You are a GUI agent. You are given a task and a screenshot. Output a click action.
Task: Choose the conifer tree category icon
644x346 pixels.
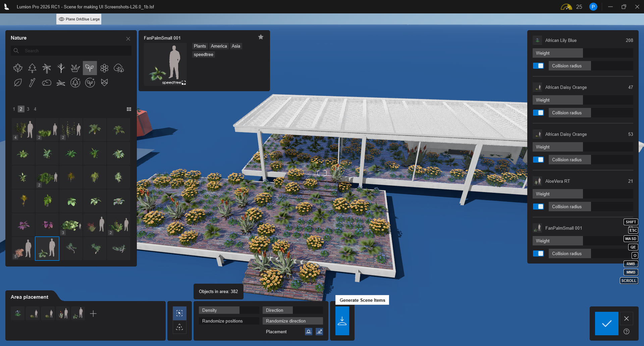[x=32, y=68]
